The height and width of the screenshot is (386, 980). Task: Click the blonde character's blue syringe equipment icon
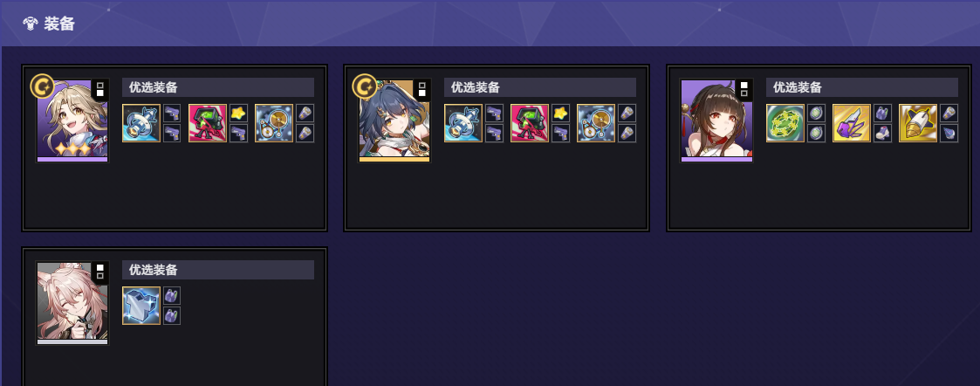point(141,123)
